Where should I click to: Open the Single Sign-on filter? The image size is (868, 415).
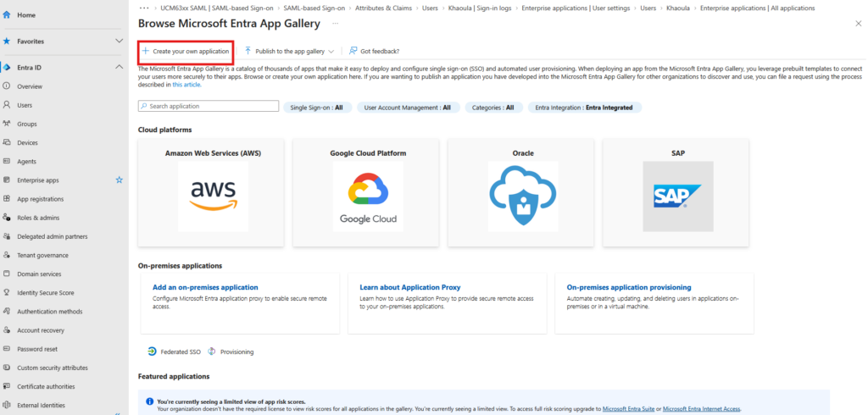click(x=317, y=108)
